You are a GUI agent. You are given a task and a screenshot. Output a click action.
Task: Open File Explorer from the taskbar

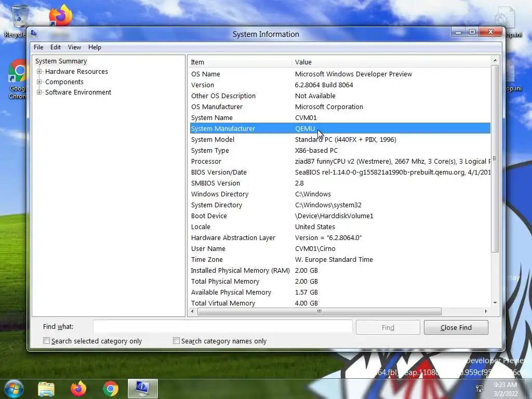pos(46,389)
